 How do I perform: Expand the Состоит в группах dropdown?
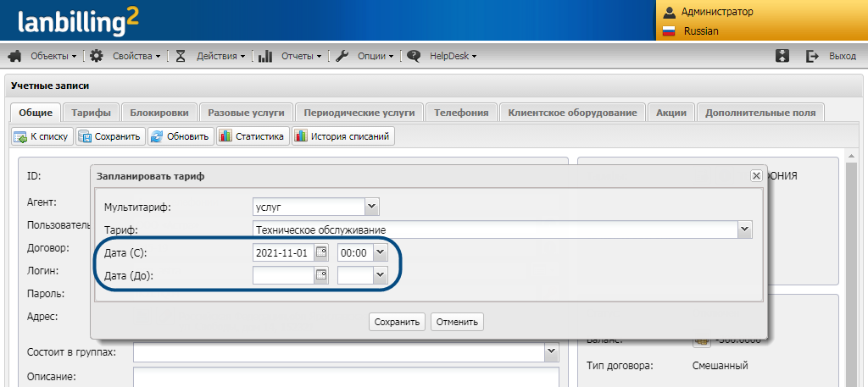click(x=551, y=351)
